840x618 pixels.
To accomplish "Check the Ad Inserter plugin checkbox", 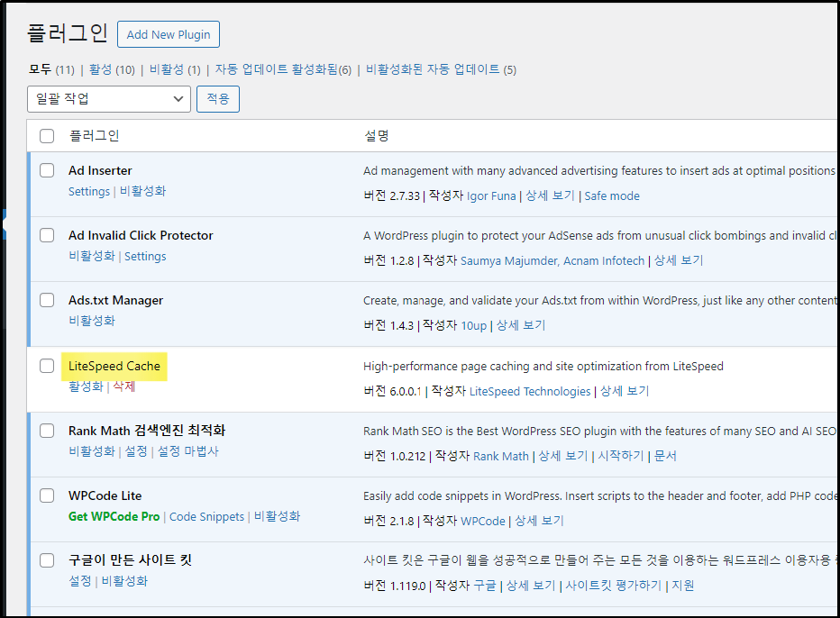I will point(47,170).
